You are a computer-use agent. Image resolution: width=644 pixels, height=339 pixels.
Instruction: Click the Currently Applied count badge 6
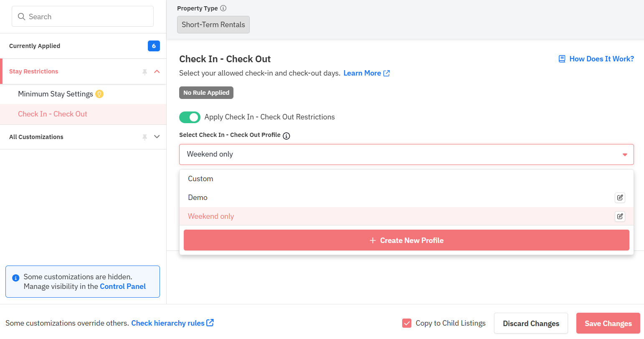click(154, 46)
